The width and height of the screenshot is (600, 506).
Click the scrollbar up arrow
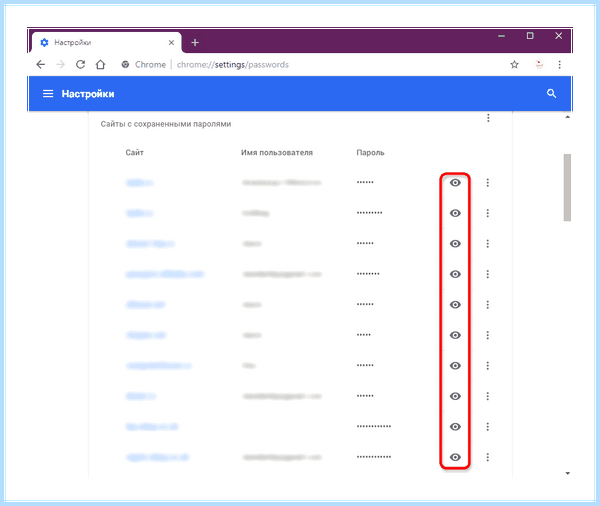[x=567, y=117]
